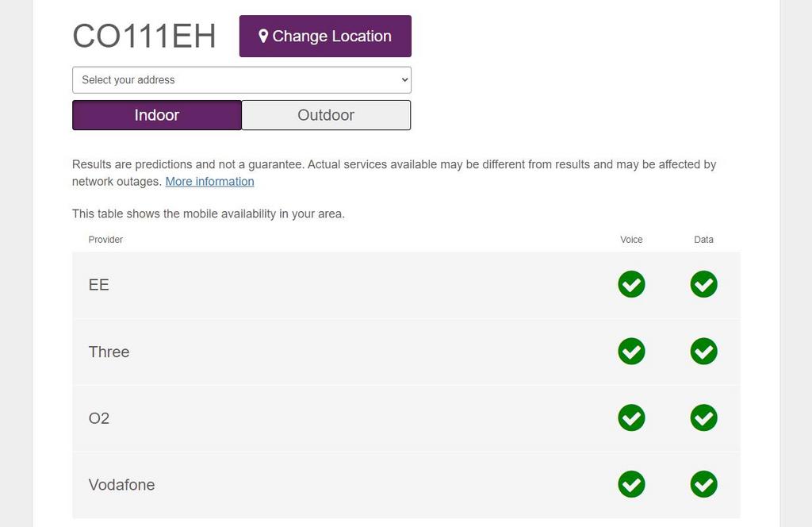The image size is (812, 527).
Task: Open the Select your address dropdown
Action: (x=242, y=80)
